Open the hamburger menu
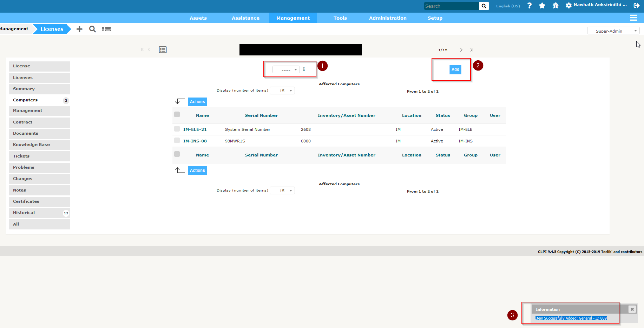This screenshot has height=328, width=644. pyautogui.click(x=633, y=18)
